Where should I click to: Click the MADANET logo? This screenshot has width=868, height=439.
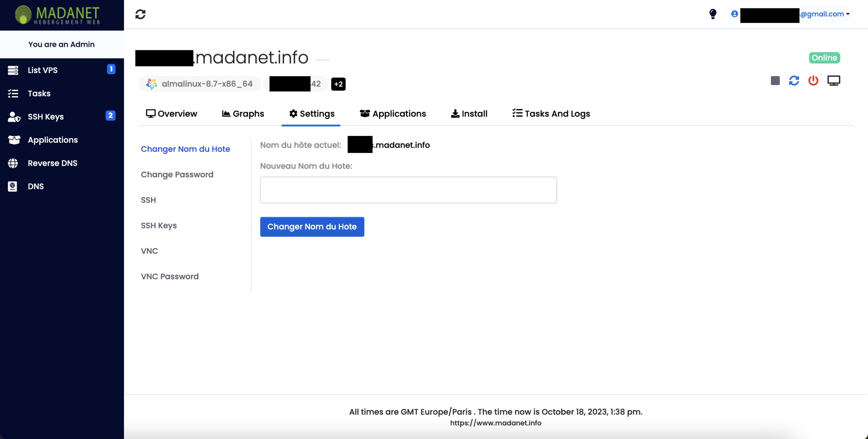(x=58, y=15)
